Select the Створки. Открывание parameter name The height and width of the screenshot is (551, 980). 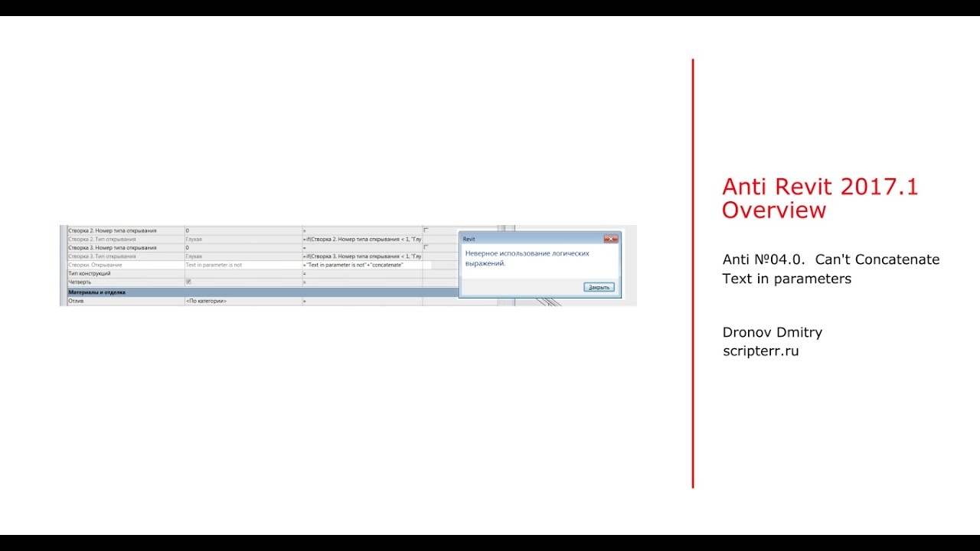[95, 265]
